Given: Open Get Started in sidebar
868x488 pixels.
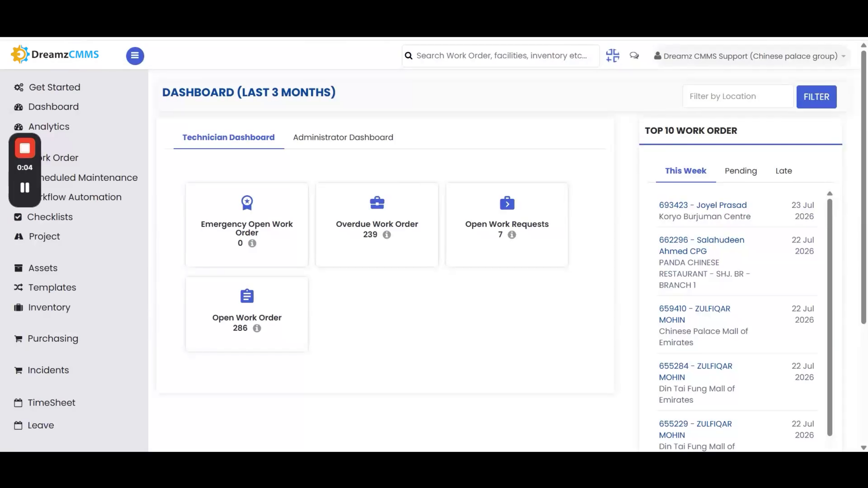Looking at the screenshot, I should coord(55,87).
